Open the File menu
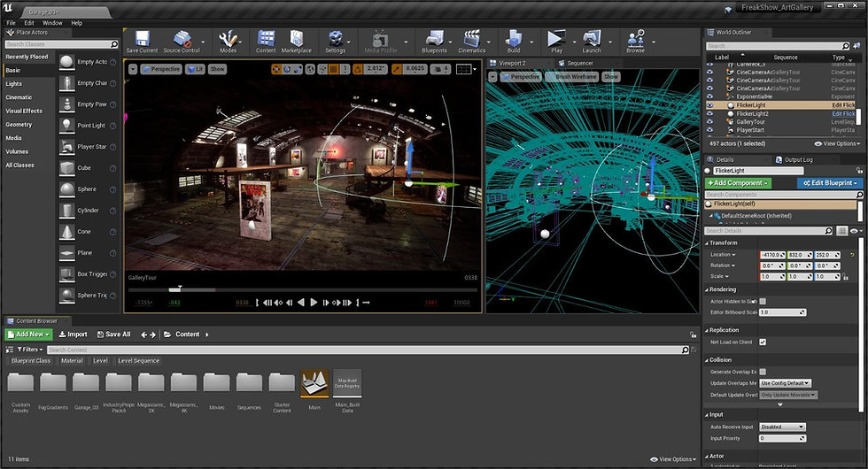 pos(11,23)
